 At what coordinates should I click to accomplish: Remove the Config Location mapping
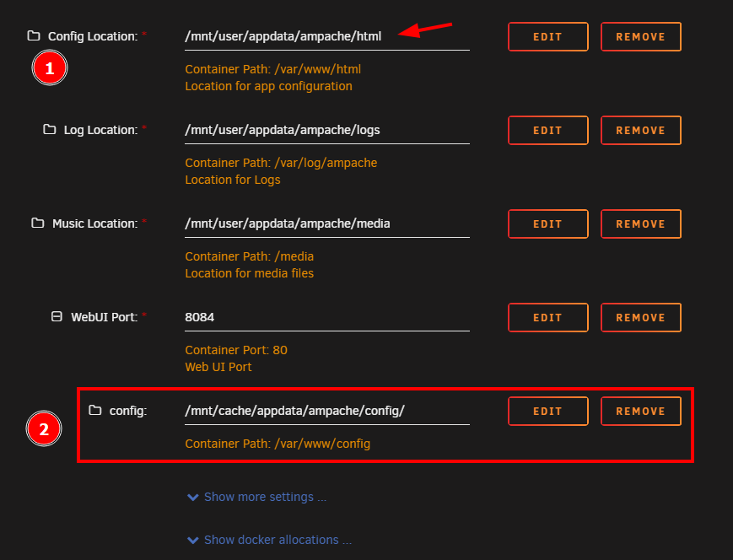click(640, 36)
